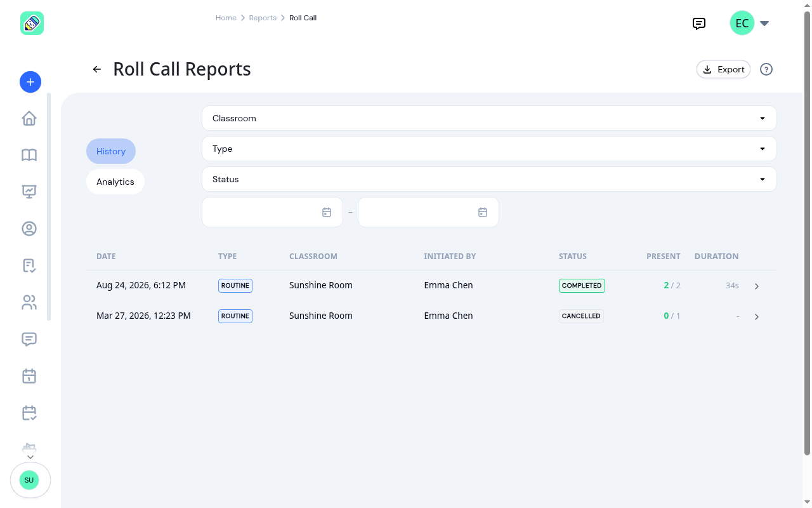Click the help question mark icon

point(766,69)
